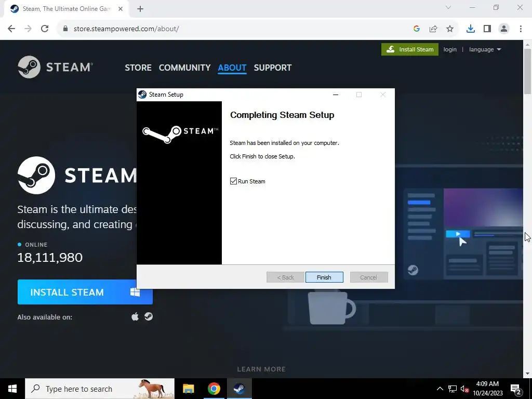Click Finish in Steam Setup
Screen dimensions: 532x399
[324, 277]
